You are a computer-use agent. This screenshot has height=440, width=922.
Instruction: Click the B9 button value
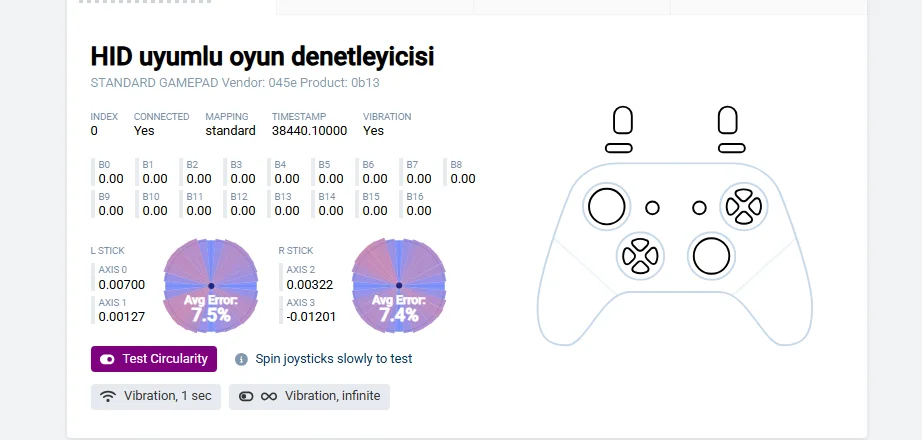pyautogui.click(x=111, y=211)
